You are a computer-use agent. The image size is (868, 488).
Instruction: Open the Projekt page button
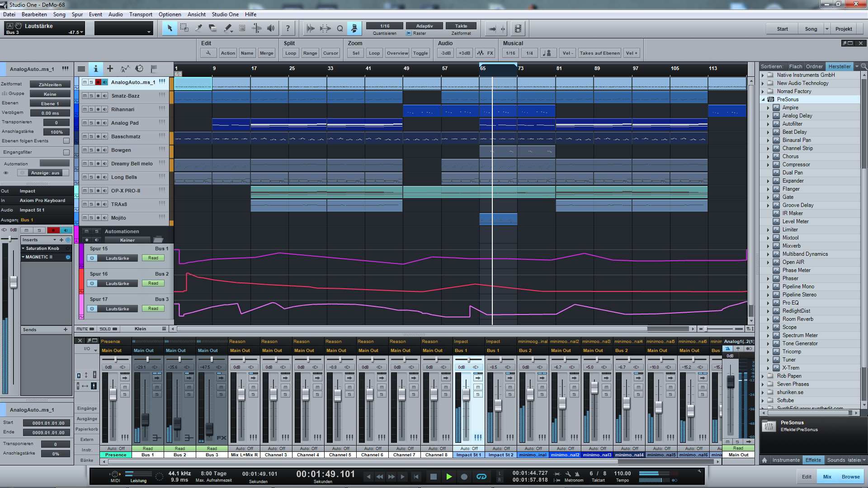(x=844, y=29)
